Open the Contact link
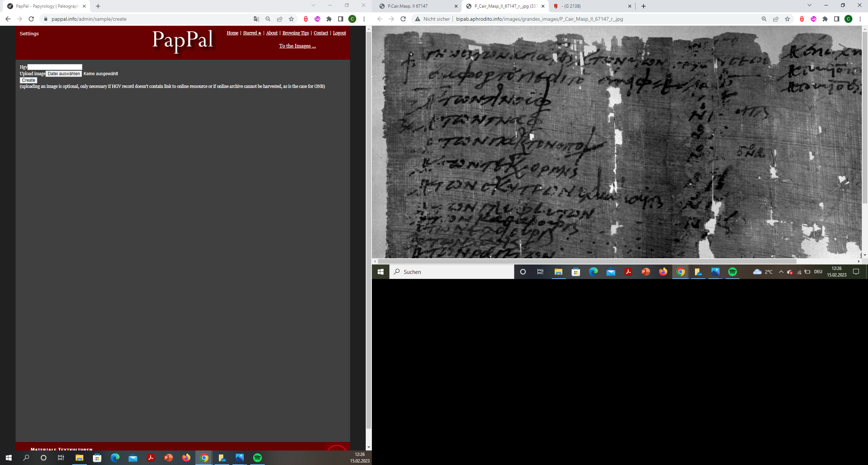This screenshot has width=868, height=465. click(x=321, y=33)
